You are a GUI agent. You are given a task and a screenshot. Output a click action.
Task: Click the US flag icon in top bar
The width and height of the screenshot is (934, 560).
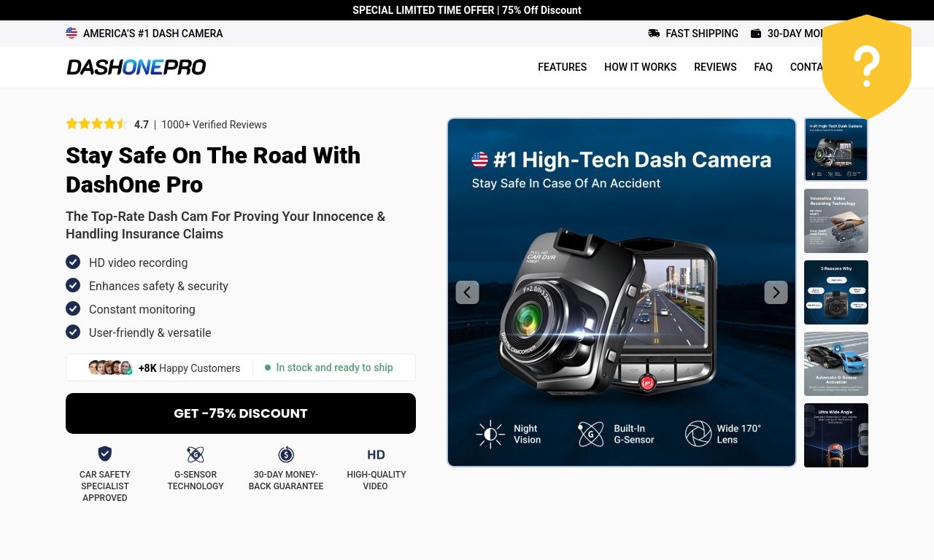(x=72, y=33)
